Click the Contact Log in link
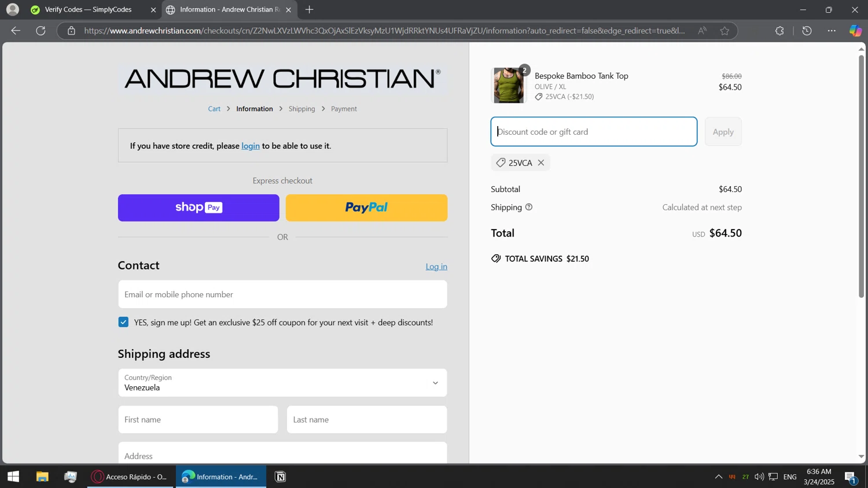This screenshot has width=868, height=488. point(436,267)
